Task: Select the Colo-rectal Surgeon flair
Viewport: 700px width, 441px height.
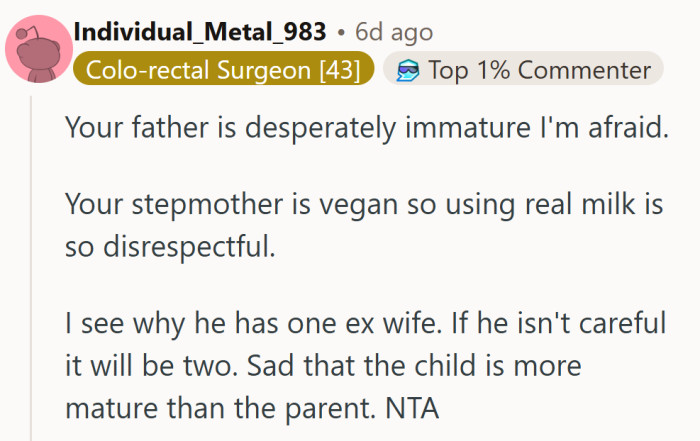Action: tap(223, 70)
